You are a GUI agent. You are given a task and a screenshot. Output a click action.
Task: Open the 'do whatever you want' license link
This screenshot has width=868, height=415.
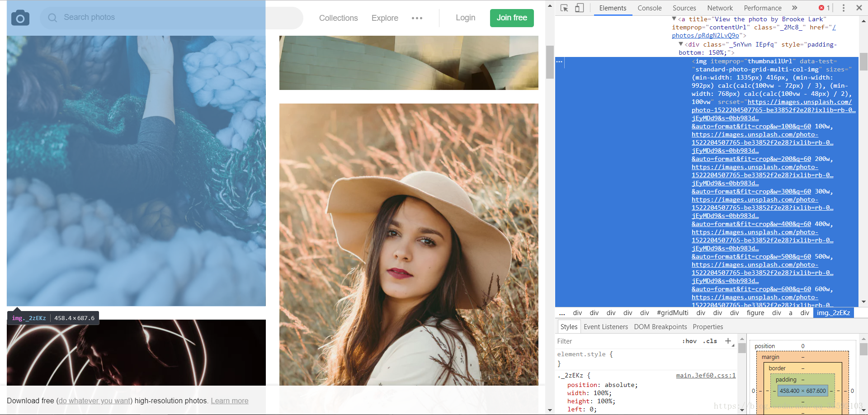coord(94,401)
